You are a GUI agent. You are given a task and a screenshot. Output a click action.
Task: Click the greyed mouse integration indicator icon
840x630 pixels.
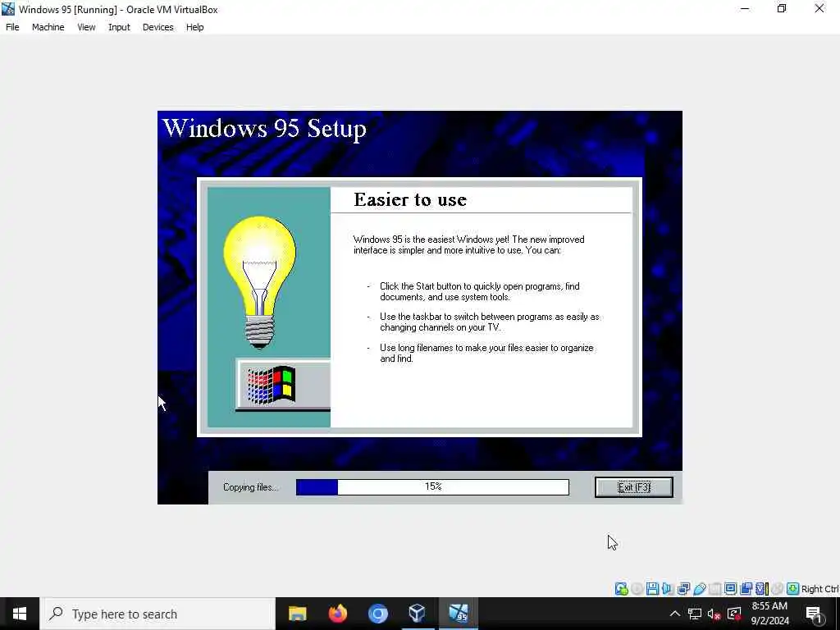(x=778, y=589)
